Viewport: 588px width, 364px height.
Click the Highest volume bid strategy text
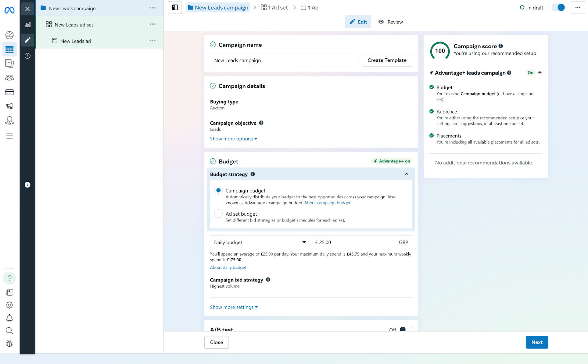225,286
